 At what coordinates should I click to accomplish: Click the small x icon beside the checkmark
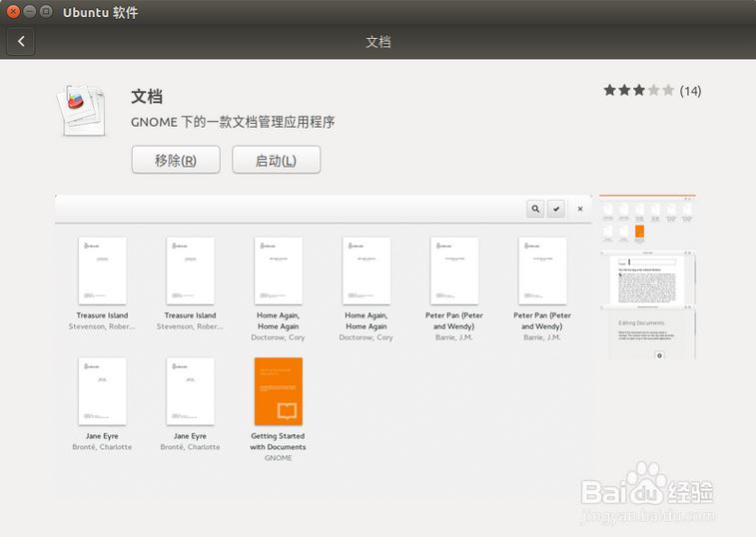(x=580, y=209)
